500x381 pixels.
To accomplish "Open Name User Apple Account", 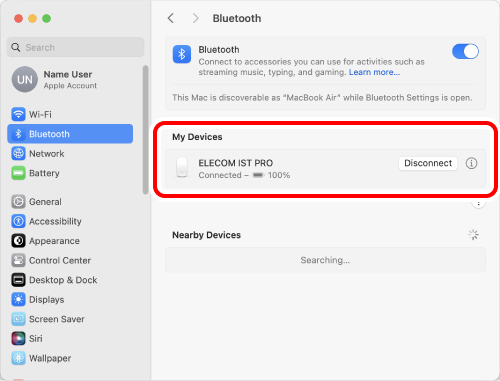I will pos(70,80).
